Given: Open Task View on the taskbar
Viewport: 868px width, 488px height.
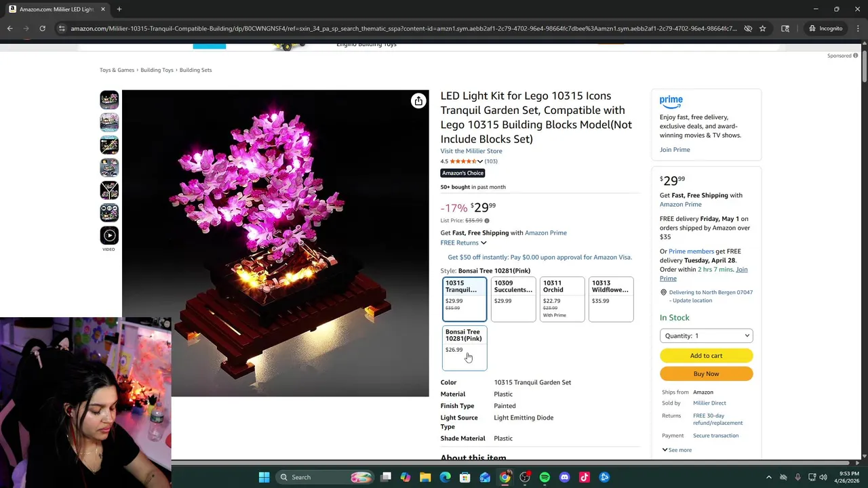Looking at the screenshot, I should pos(386,477).
